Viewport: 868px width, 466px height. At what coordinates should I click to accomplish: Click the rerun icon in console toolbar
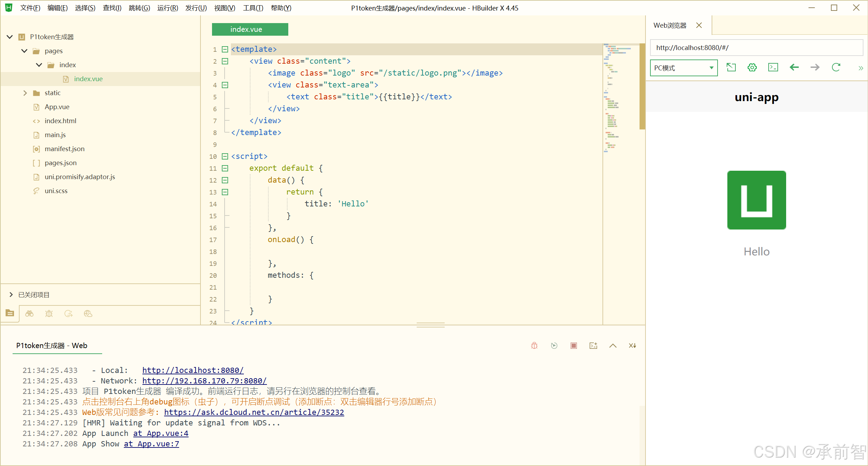pyautogui.click(x=554, y=346)
